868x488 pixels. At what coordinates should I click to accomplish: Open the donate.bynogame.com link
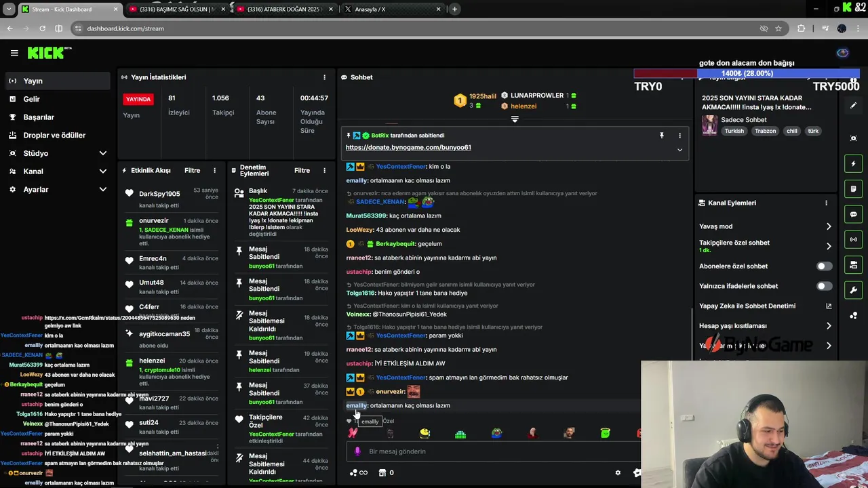click(408, 147)
